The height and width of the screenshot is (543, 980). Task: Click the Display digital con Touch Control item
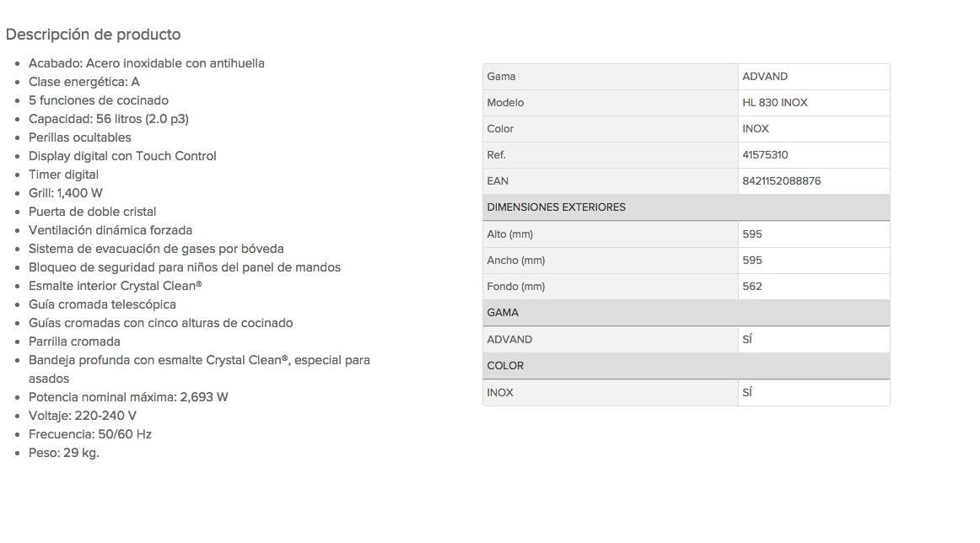tap(122, 156)
